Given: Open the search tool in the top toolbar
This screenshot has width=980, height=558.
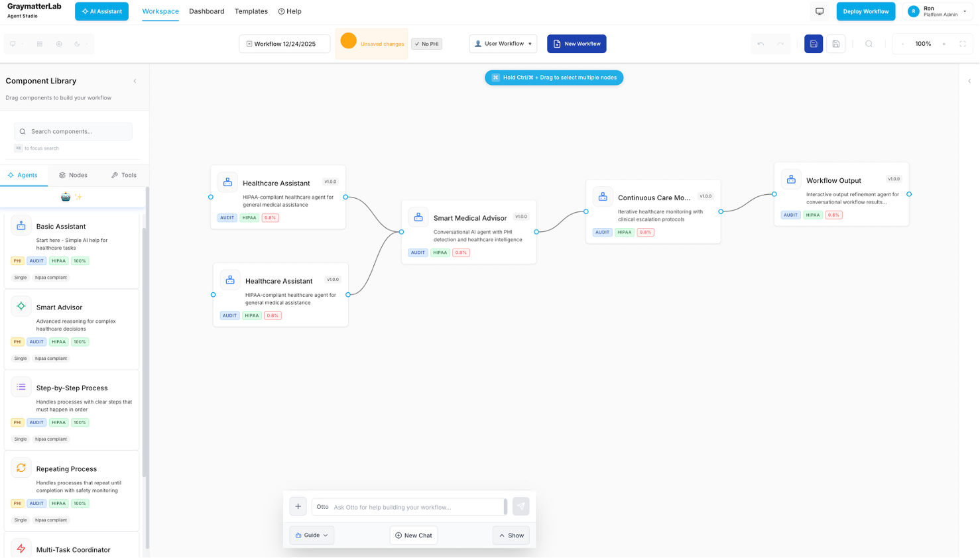Looking at the screenshot, I should [869, 43].
